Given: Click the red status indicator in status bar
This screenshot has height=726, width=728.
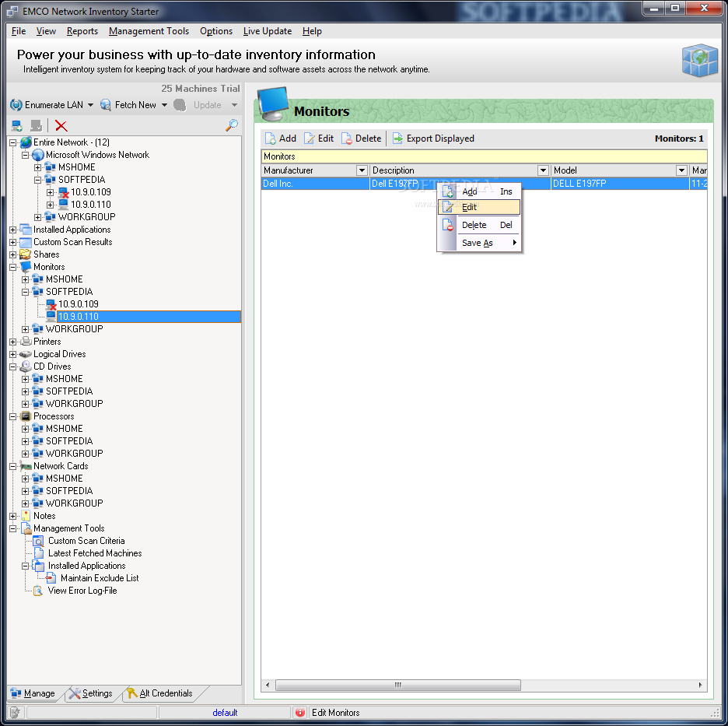Looking at the screenshot, I should 300,712.
